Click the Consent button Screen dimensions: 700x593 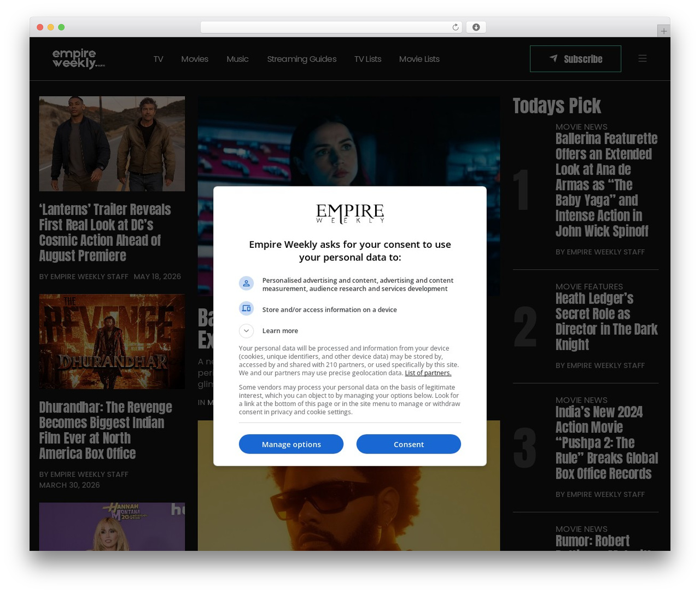click(x=409, y=444)
